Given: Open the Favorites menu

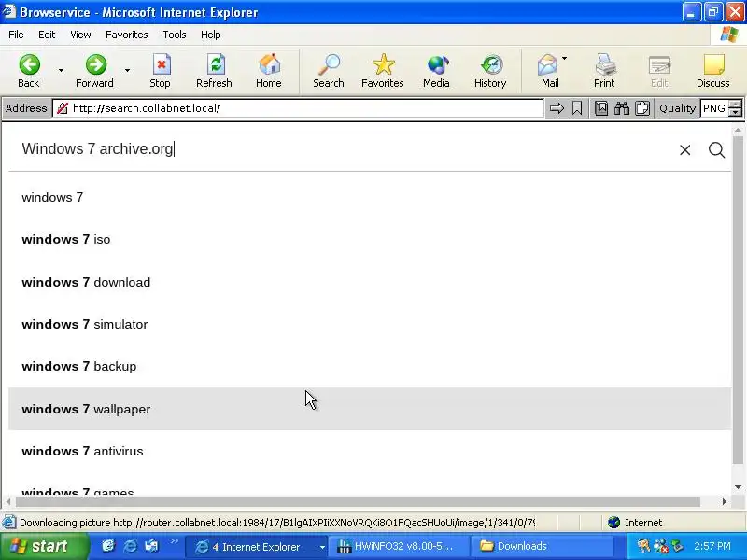Looking at the screenshot, I should click(x=127, y=35).
